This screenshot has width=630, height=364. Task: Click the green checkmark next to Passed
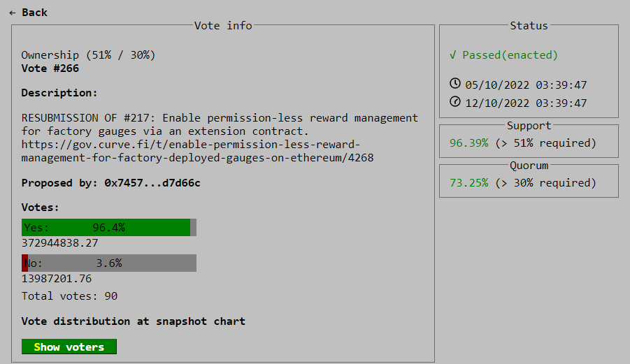click(453, 55)
